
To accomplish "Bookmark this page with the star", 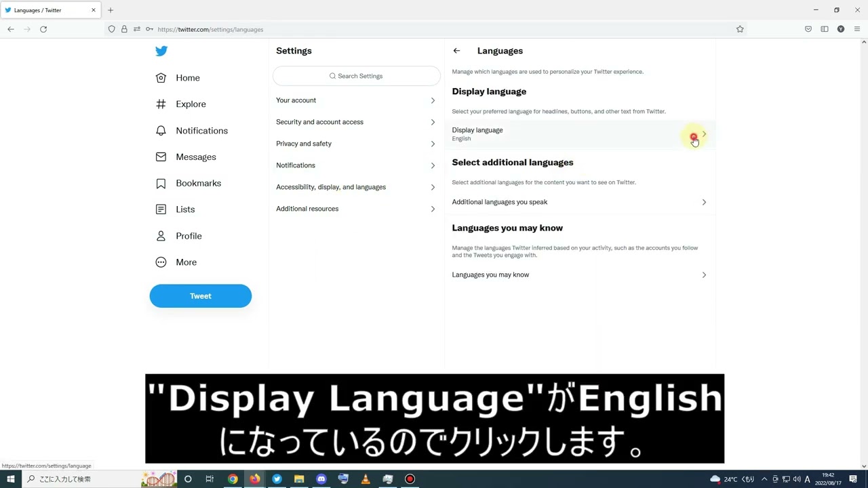I will coord(740,29).
